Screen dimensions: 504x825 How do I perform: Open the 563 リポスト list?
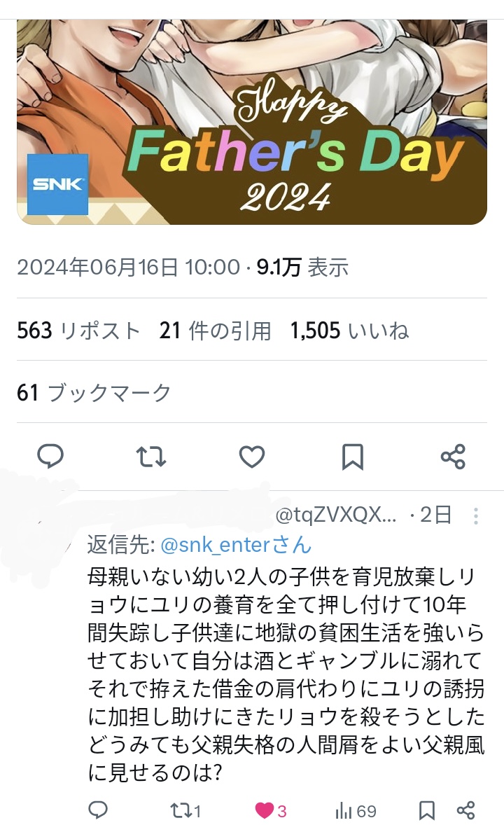[x=79, y=331]
